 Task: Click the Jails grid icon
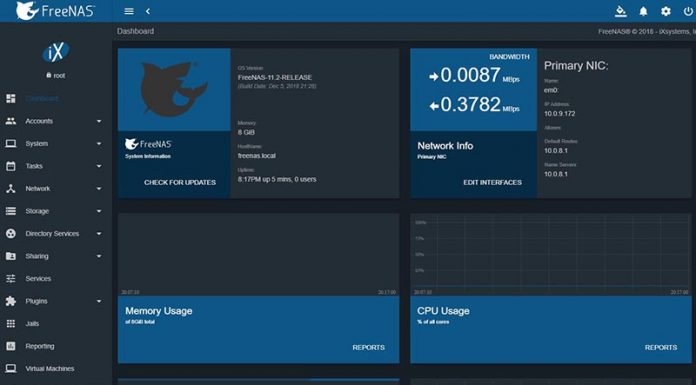tap(11, 324)
